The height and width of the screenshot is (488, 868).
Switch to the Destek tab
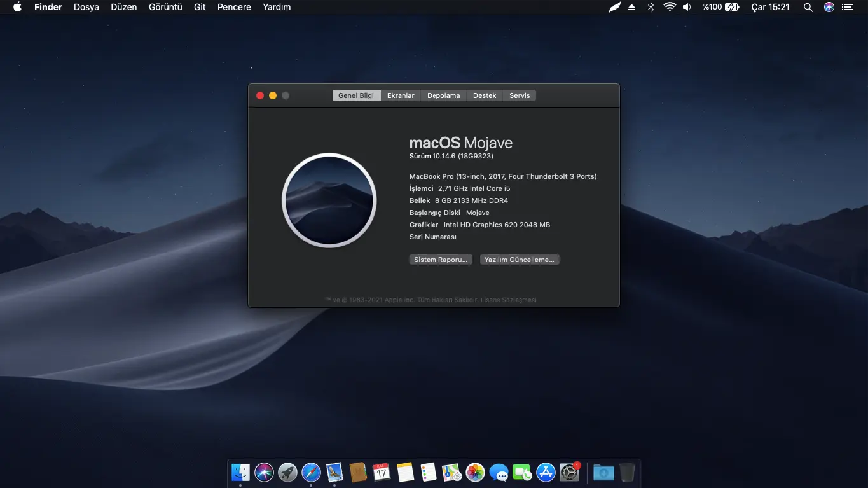pyautogui.click(x=485, y=95)
